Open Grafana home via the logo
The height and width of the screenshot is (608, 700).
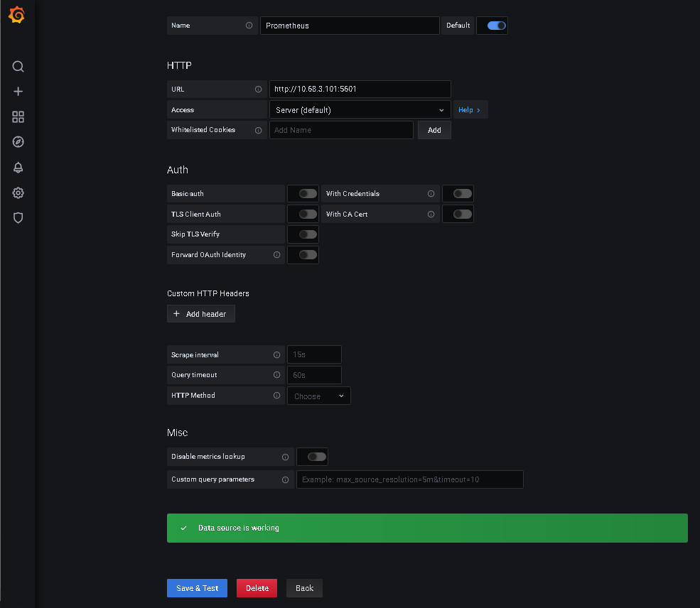(x=17, y=15)
